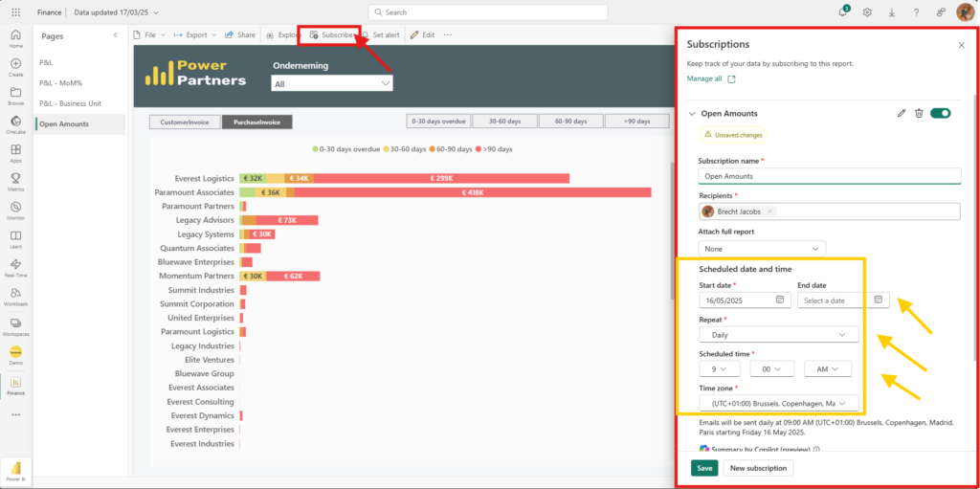Open notifications bell icon
Image resolution: width=980 pixels, height=489 pixels.
(x=842, y=11)
